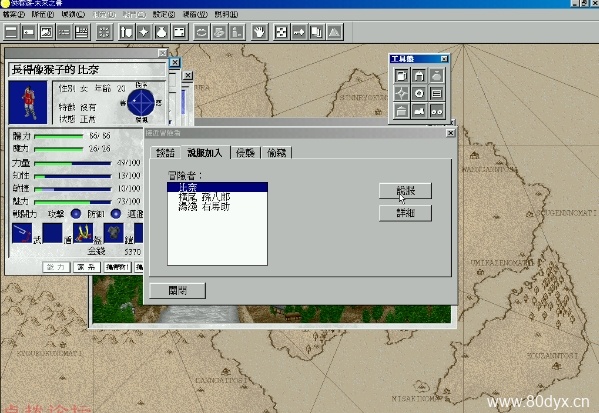Click the information 'i' toolbar icon
The image size is (599, 413).
click(x=237, y=32)
